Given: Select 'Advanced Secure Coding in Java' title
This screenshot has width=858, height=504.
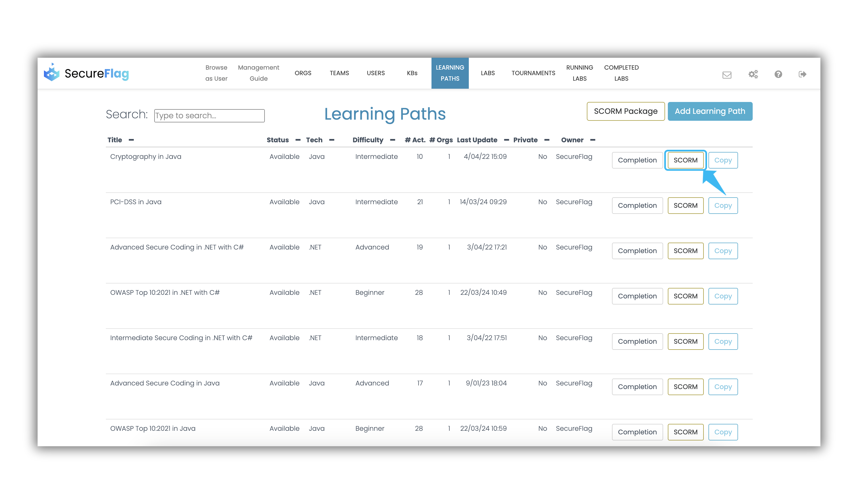Looking at the screenshot, I should coord(165,383).
